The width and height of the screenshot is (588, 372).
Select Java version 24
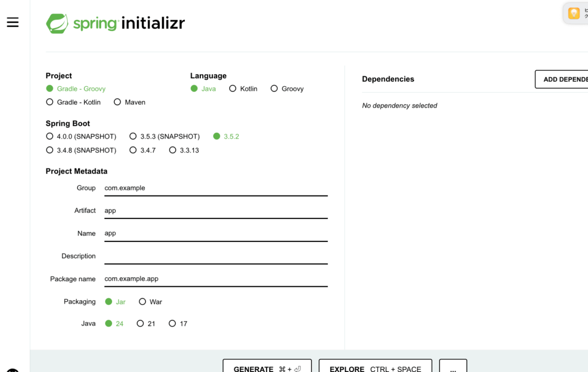click(114, 324)
